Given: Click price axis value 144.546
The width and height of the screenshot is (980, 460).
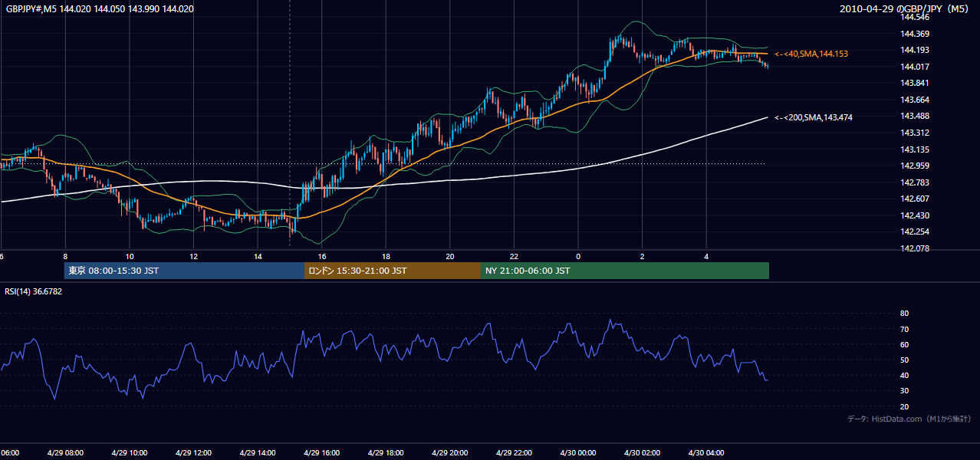Looking at the screenshot, I should 915,17.
